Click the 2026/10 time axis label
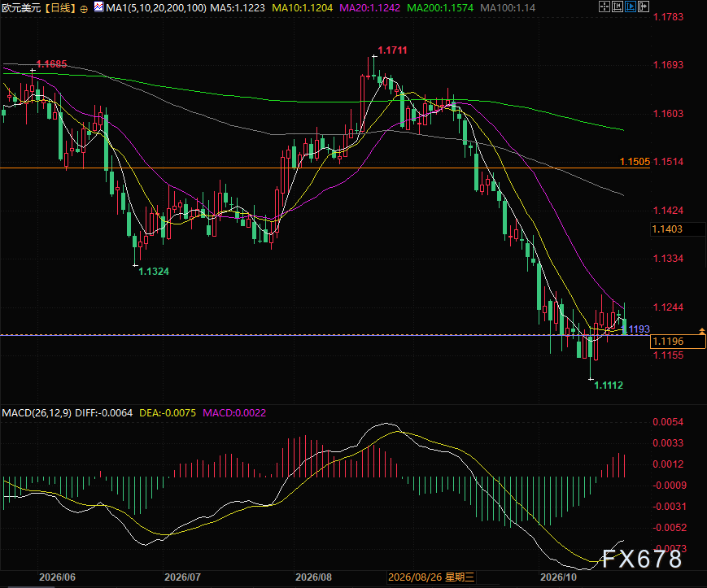 coord(558,577)
